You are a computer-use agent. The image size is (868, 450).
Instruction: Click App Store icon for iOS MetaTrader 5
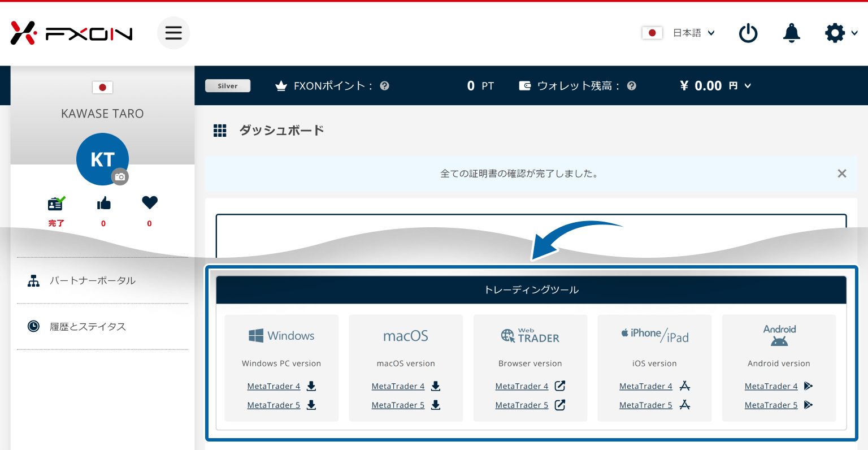point(685,405)
